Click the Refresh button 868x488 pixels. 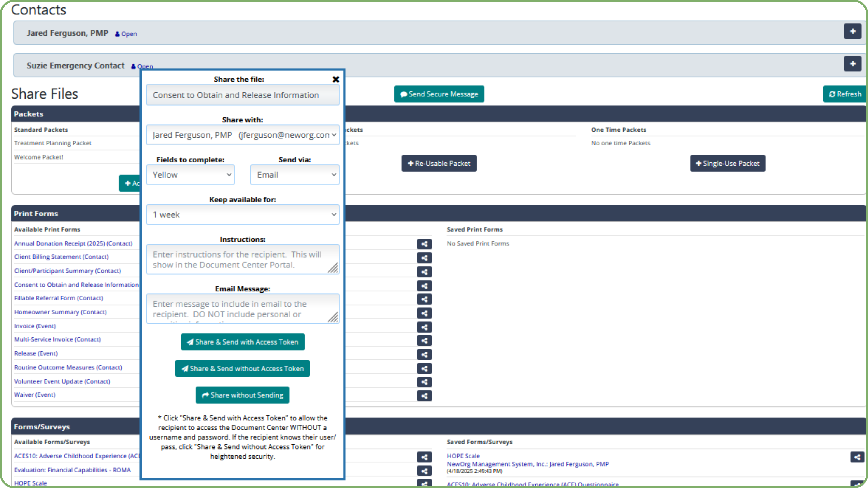[844, 94]
